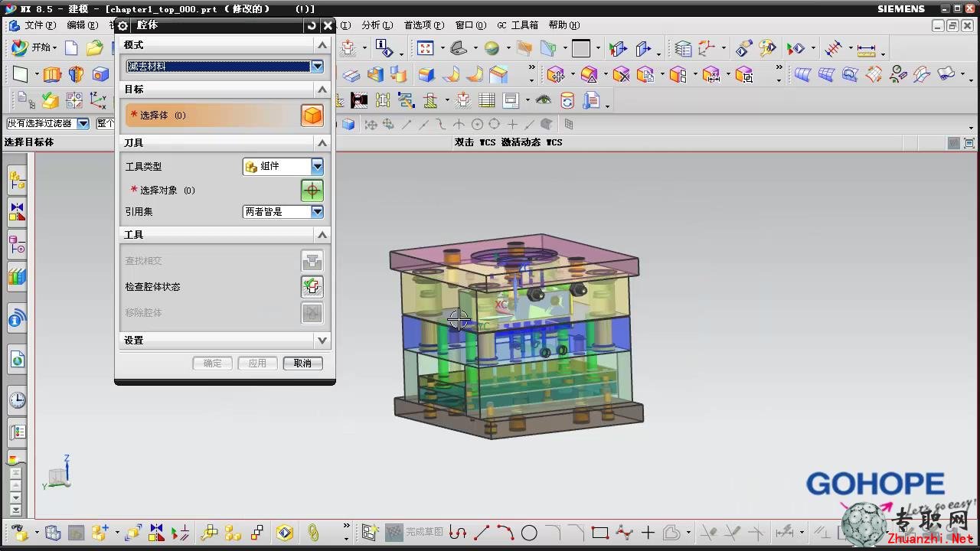Screen dimensions: 980x551
Task: Click the cylinder refresh icon
Action: click(567, 100)
